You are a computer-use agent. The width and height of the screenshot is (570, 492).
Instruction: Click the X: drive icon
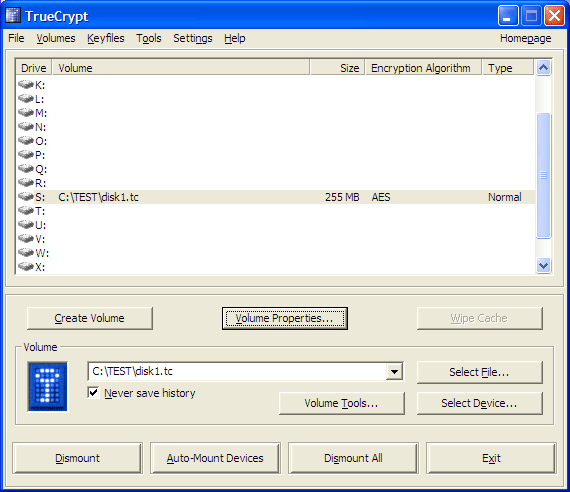coord(26,267)
